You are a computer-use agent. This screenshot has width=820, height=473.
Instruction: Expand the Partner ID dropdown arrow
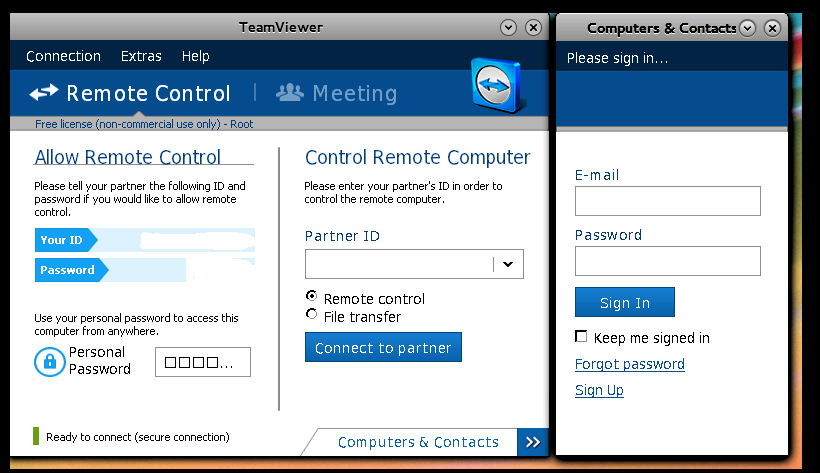coord(507,264)
